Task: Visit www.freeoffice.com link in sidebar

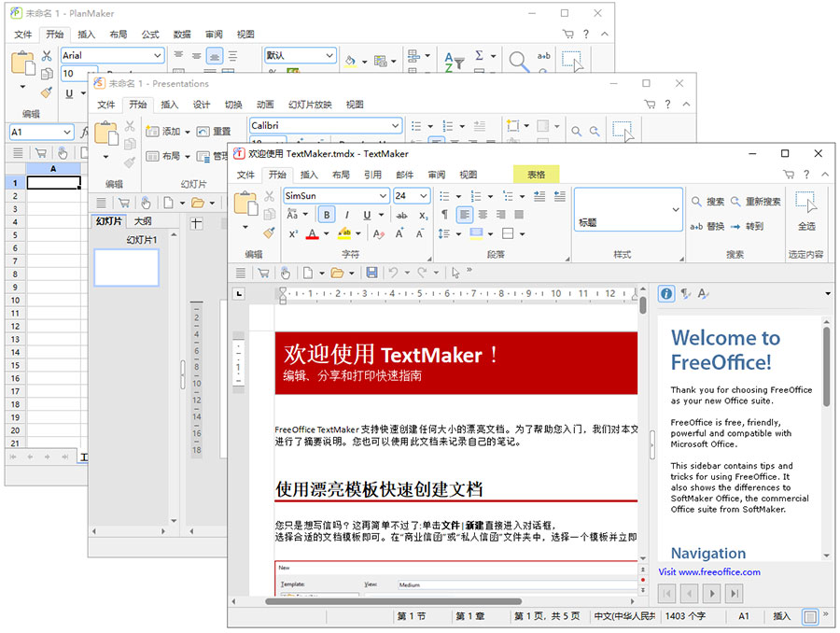Action: (709, 572)
